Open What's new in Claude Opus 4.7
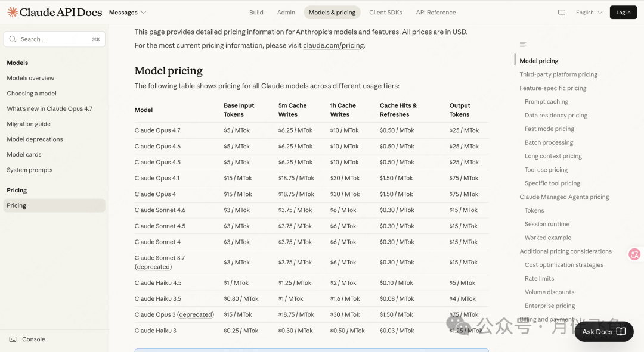The height and width of the screenshot is (352, 644). pos(49,109)
